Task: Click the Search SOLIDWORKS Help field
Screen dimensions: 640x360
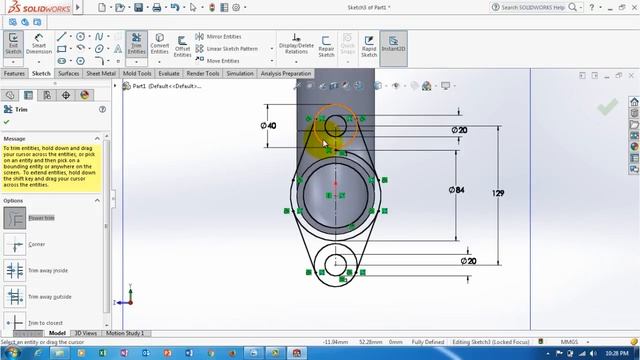Action: tap(533, 7)
